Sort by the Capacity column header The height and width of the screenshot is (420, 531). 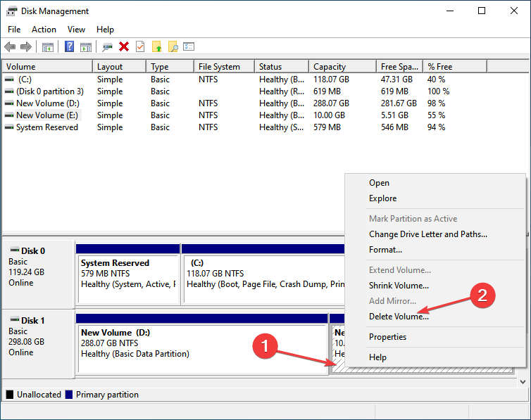pos(342,67)
